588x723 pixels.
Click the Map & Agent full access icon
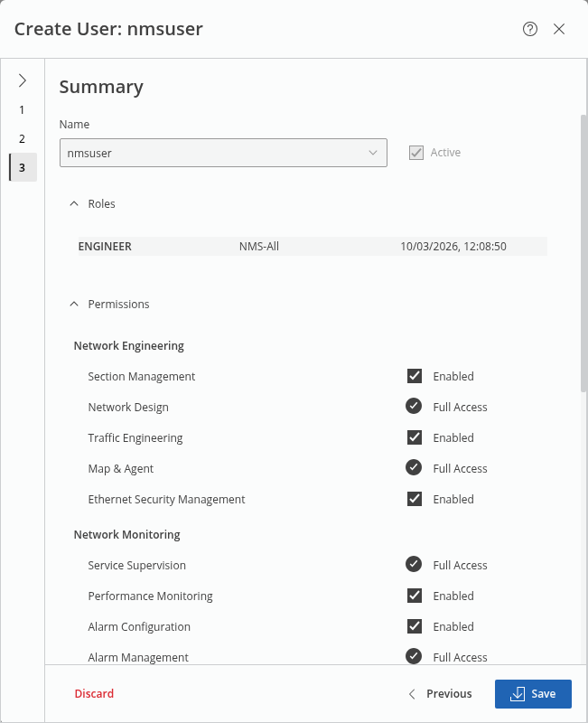click(415, 468)
